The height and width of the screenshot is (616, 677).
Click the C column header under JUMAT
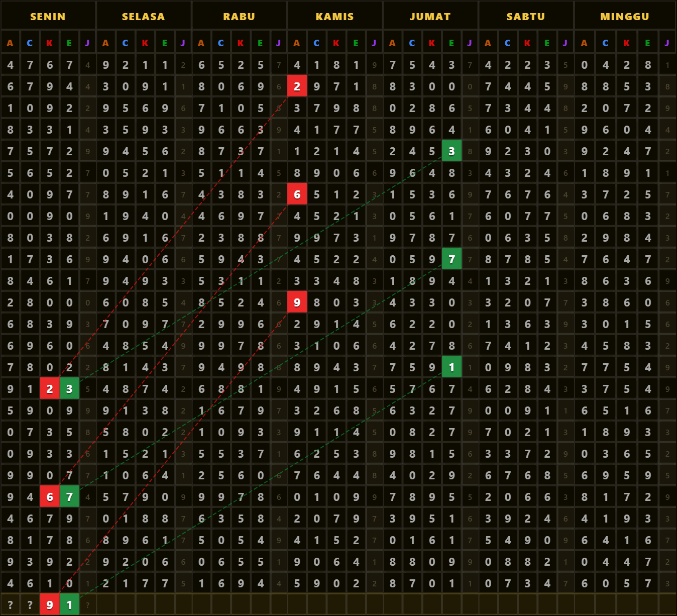412,43
